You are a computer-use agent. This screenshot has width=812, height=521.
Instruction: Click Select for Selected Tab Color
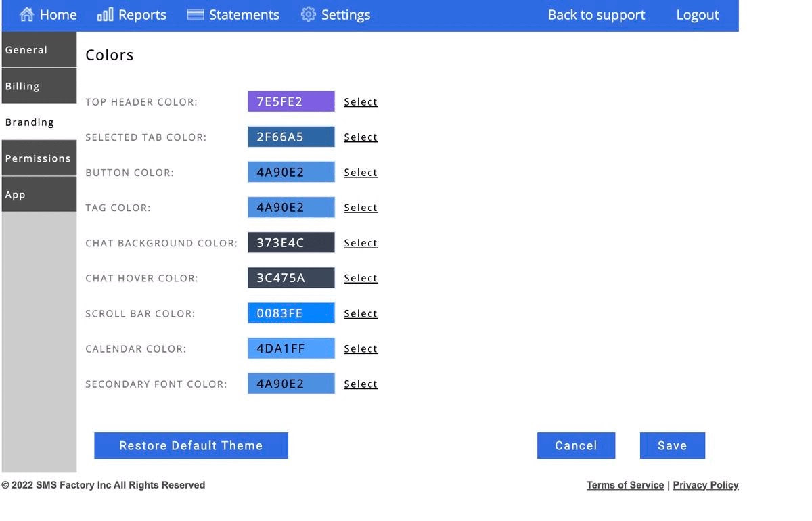[x=361, y=137]
